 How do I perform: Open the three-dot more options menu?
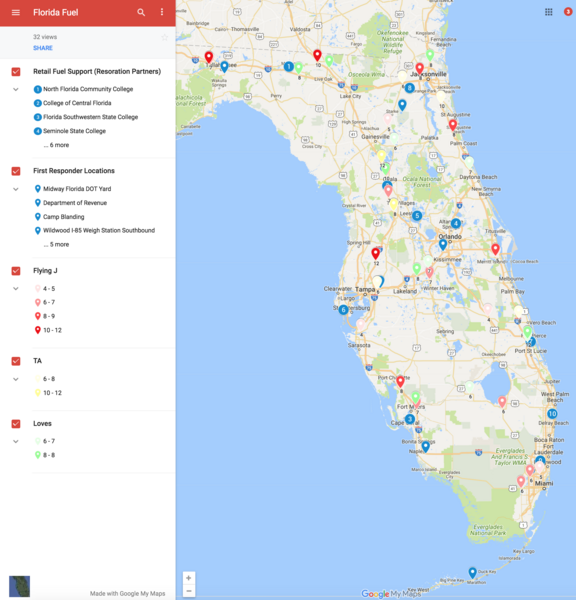(162, 12)
